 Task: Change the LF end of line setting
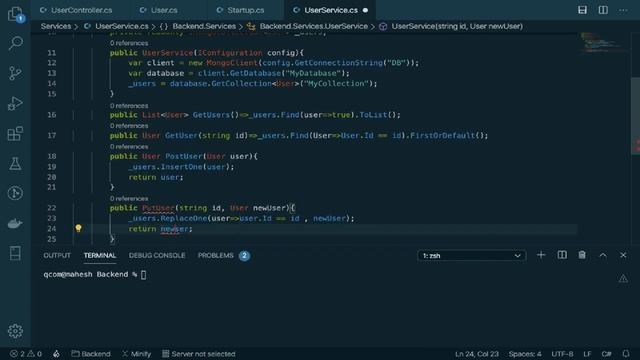[587, 353]
